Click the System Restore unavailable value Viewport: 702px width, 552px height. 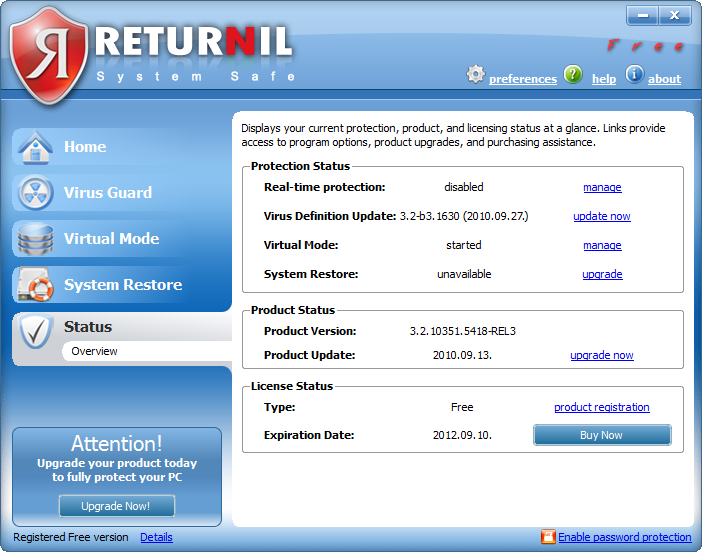pyautogui.click(x=464, y=274)
